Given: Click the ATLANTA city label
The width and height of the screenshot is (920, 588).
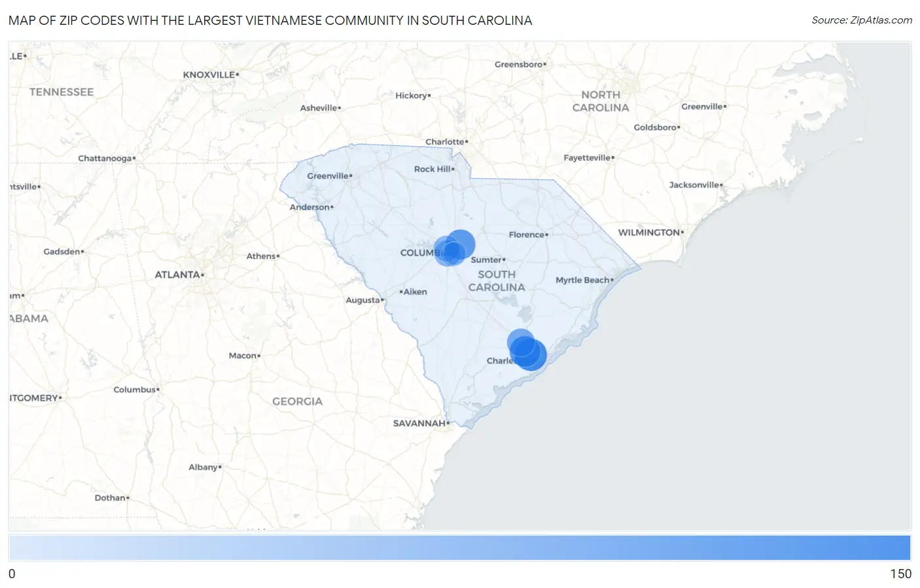Looking at the screenshot, I should [x=177, y=275].
